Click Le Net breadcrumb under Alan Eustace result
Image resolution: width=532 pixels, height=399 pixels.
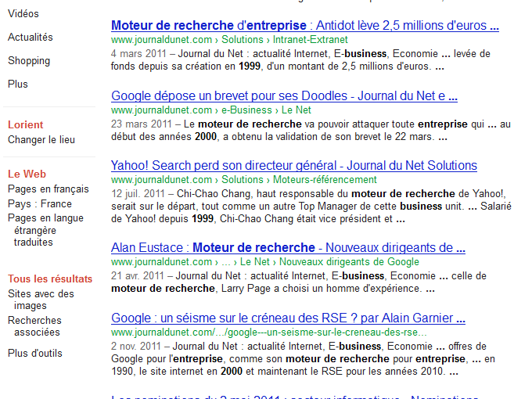coord(255,262)
